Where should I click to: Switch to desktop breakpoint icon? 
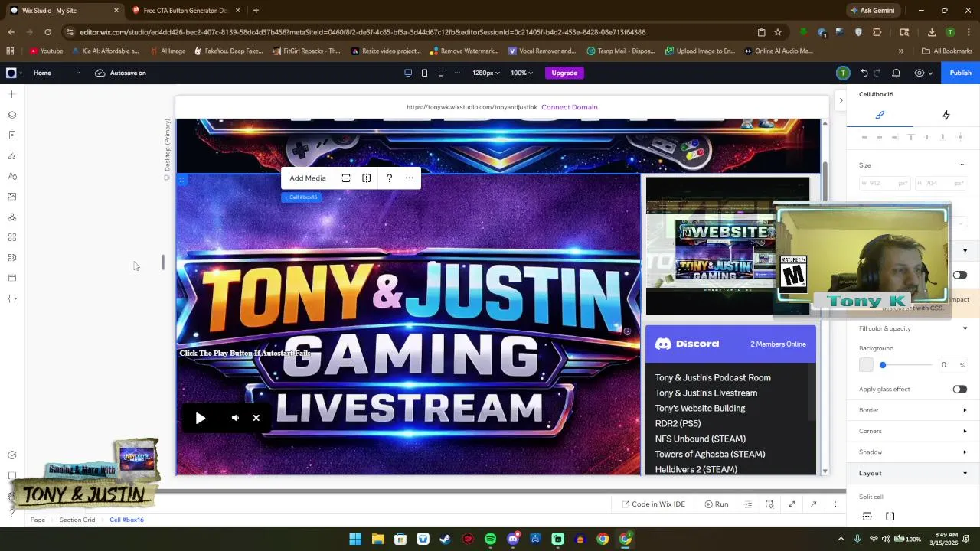408,73
